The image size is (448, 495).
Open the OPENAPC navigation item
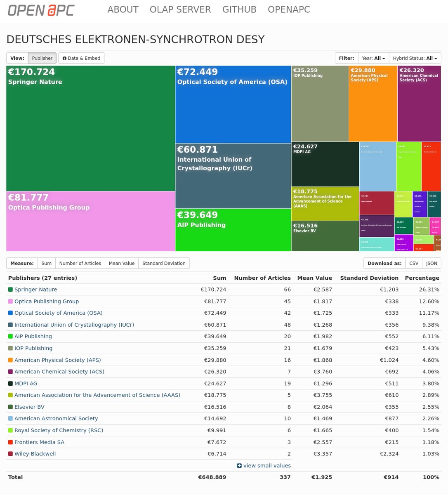(x=289, y=9)
